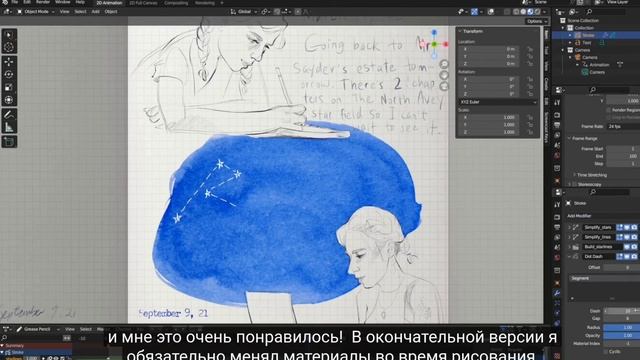This screenshot has height=360, width=640.
Task: Click the camera view toggle gizmo
Action: coord(444,86)
